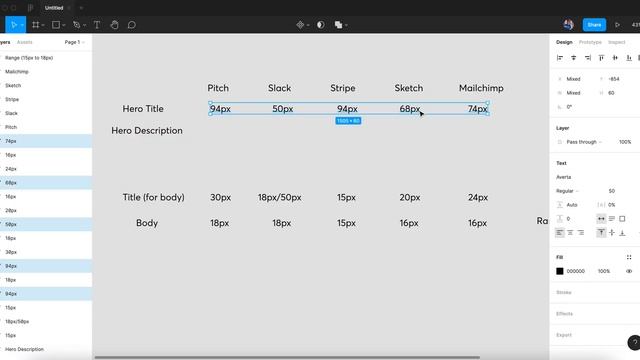Click the horizontal canvas scrollbar
The width and height of the screenshot is (640, 360).
coord(287,358)
